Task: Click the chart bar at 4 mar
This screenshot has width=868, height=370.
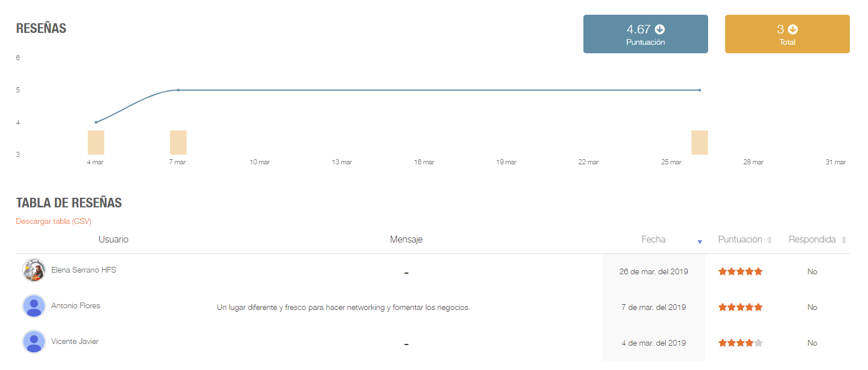Action: click(x=96, y=142)
